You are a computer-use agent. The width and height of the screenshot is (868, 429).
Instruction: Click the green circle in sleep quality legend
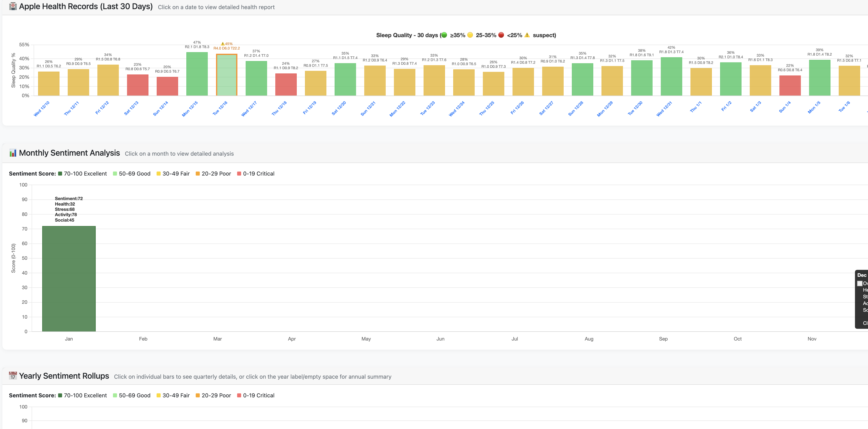tap(444, 35)
